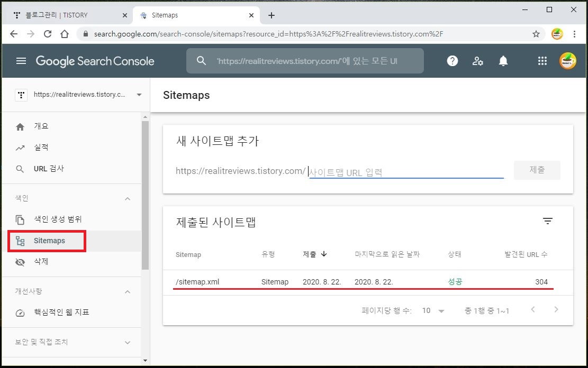Click the URL inspection search box
Viewport: 588px width, 368px height.
pyautogui.click(x=305, y=61)
